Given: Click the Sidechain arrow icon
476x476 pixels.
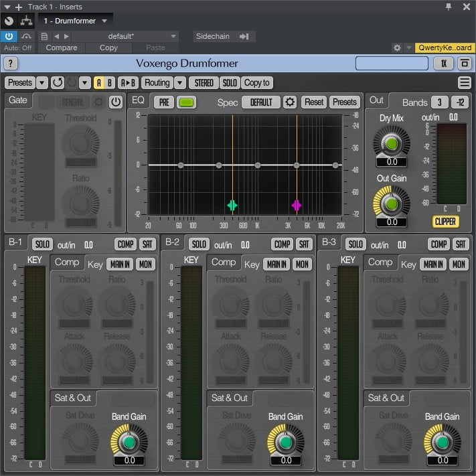Looking at the screenshot, I should point(244,36).
